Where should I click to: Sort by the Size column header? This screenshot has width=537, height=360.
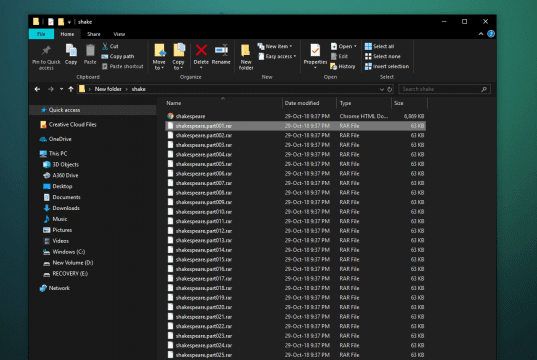409,103
